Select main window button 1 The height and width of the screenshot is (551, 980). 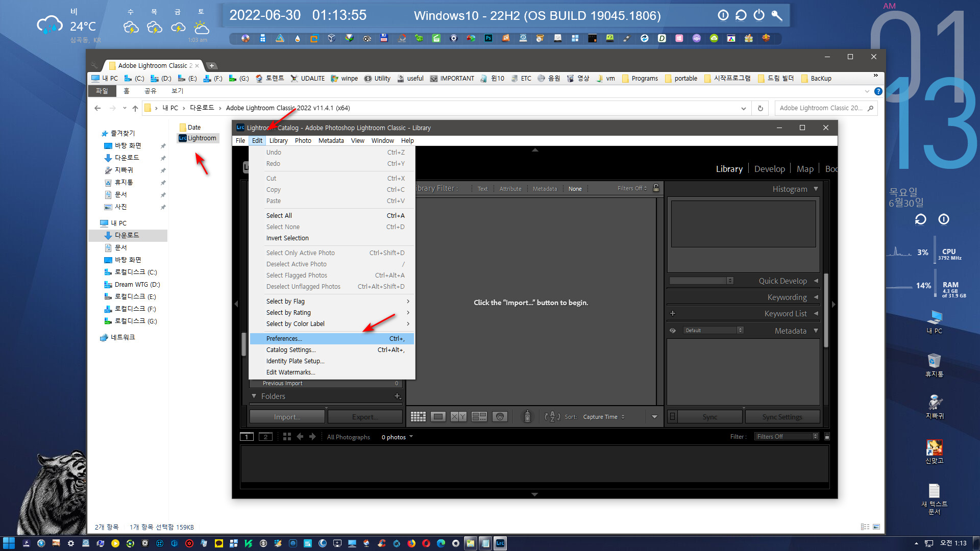point(247,437)
